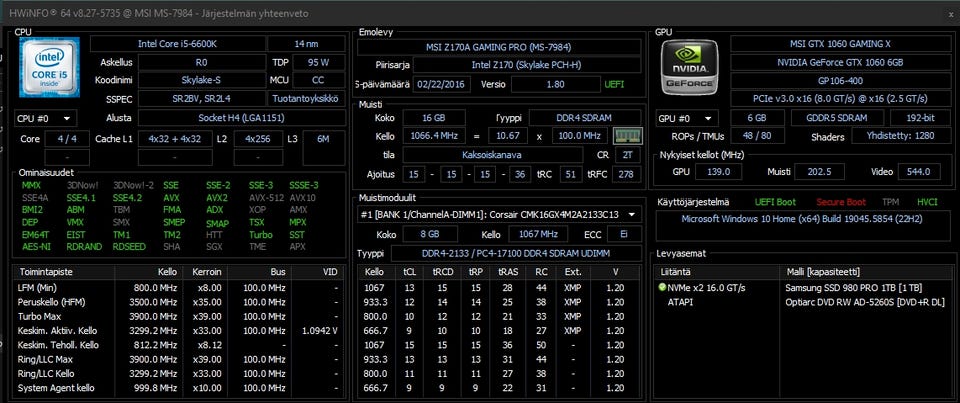The image size is (960, 403).
Task: Click the Kerroin column header
Action: pyautogui.click(x=206, y=271)
